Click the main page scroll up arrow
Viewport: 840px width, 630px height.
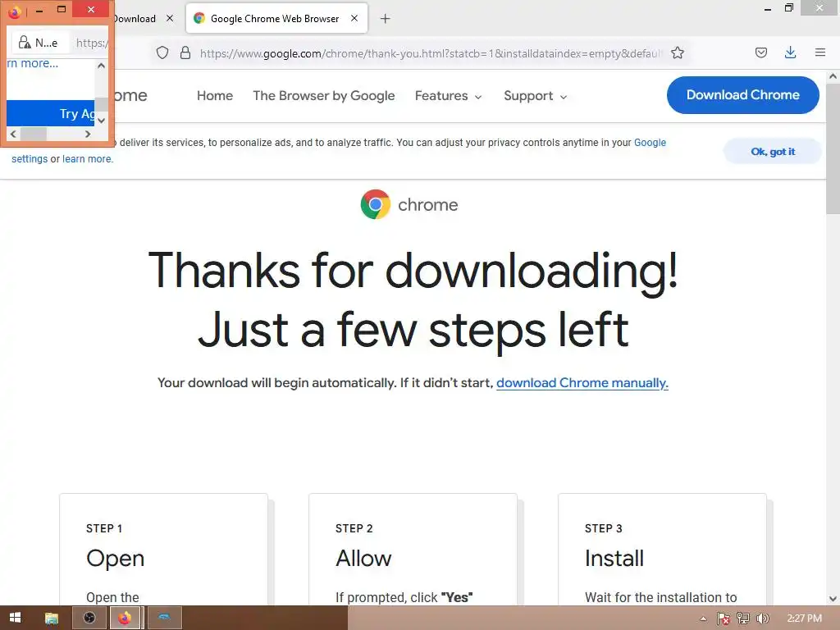(833, 76)
